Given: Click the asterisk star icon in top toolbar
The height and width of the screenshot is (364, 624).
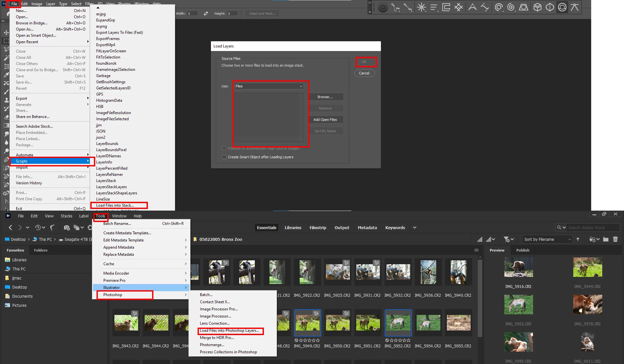Looking at the screenshot, I should click(x=421, y=7).
